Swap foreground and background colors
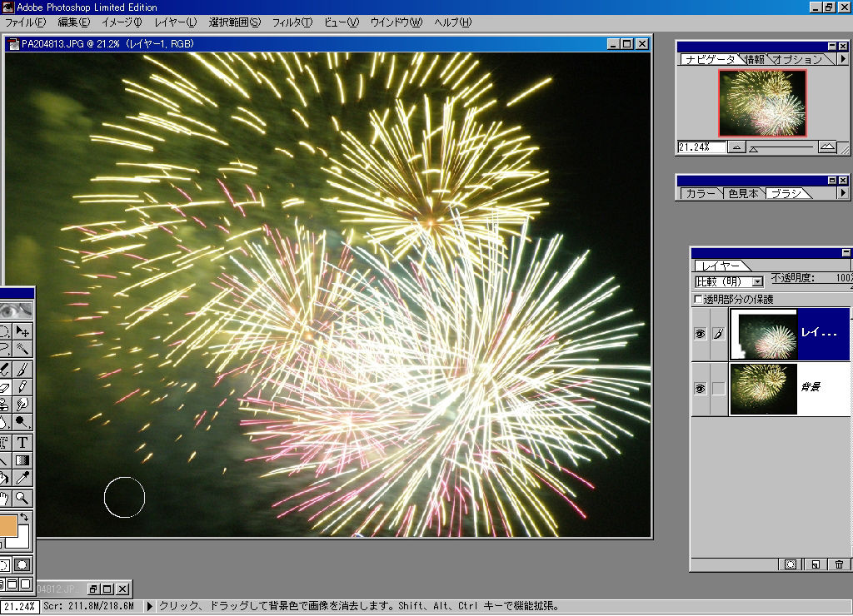The height and width of the screenshot is (616, 853). (24, 516)
